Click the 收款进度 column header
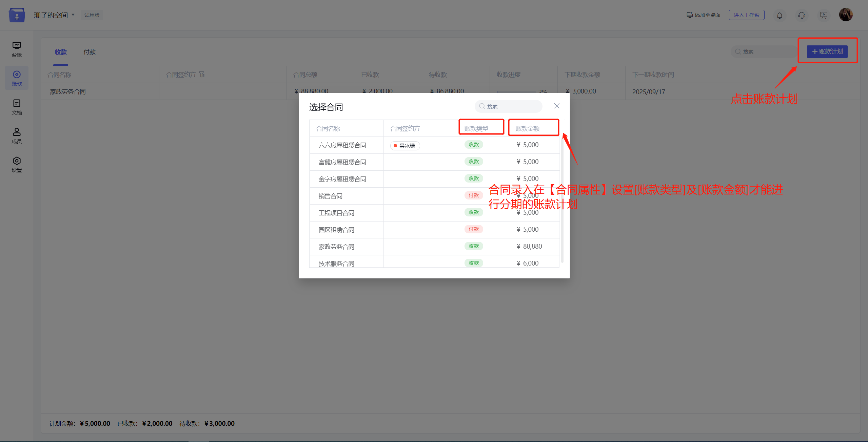This screenshot has height=442, width=868. 508,75
